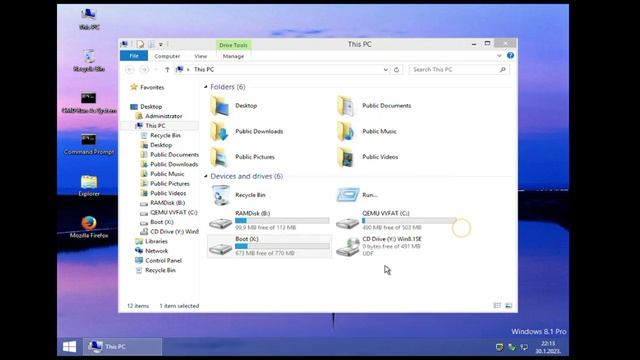This screenshot has height=360, width=640.
Task: Go up one level with Up arrow
Action: (x=167, y=70)
